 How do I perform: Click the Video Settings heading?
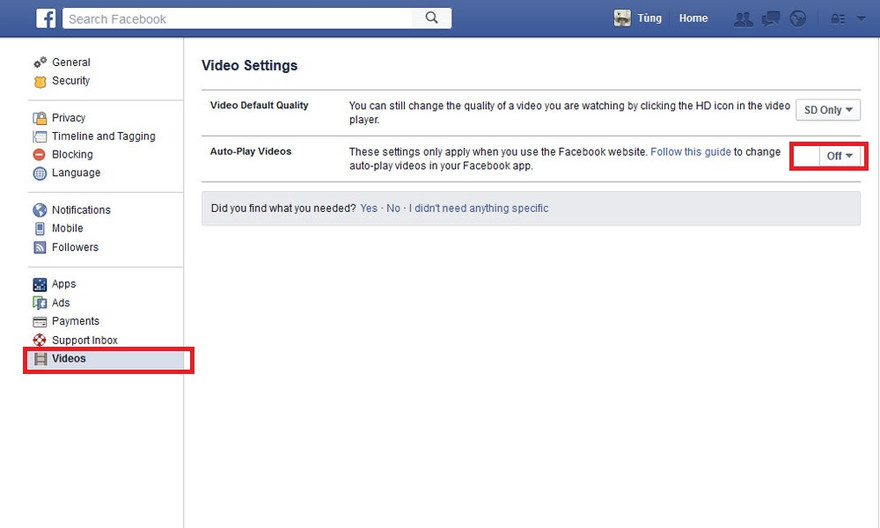click(250, 66)
